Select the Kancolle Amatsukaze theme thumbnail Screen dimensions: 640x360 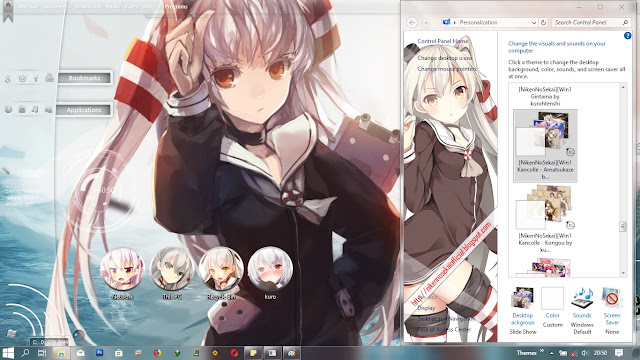[x=545, y=145]
